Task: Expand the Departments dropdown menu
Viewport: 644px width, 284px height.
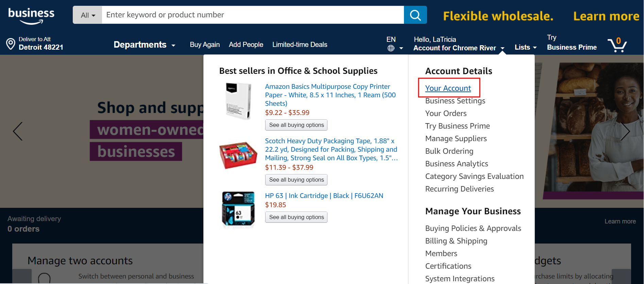Action: coord(145,45)
